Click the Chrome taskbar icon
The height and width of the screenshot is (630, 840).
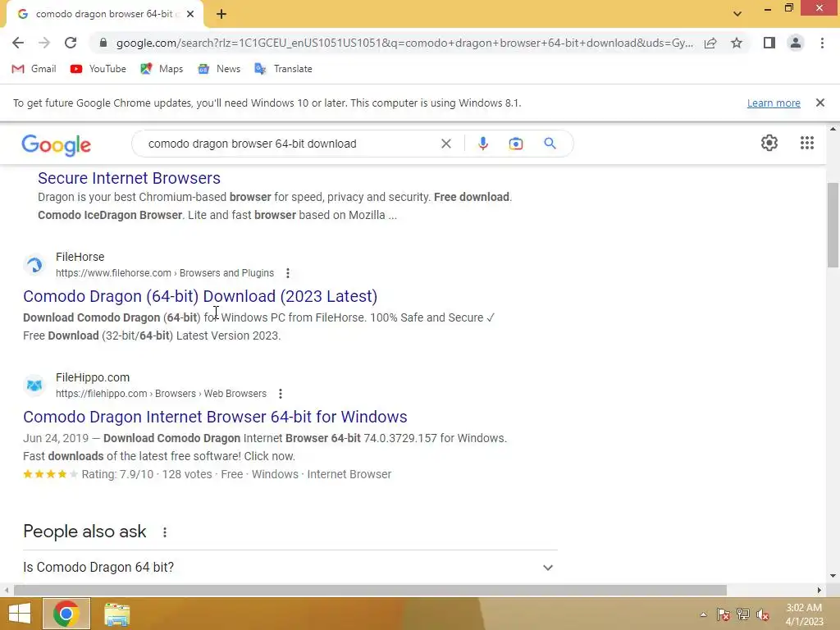[x=66, y=614]
